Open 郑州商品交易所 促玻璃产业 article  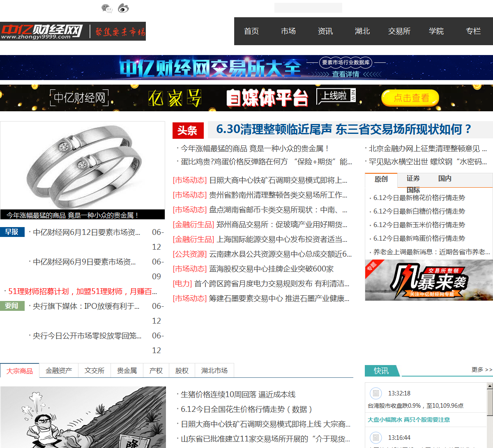(x=282, y=225)
